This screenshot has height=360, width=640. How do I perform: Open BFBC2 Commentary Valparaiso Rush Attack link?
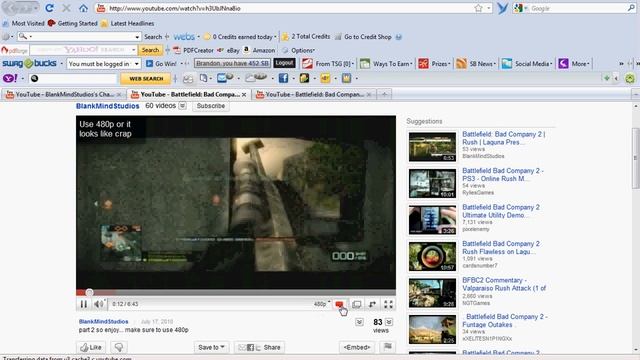tap(504, 284)
